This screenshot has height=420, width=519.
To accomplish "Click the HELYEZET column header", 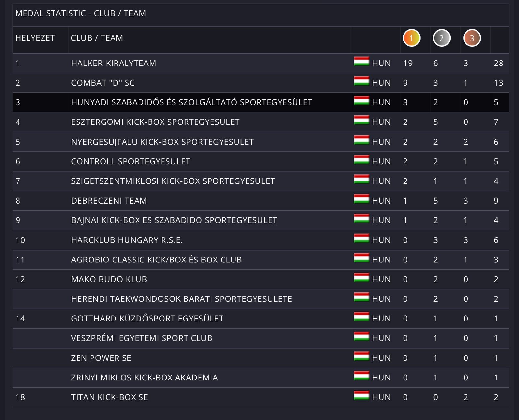I will coord(35,38).
